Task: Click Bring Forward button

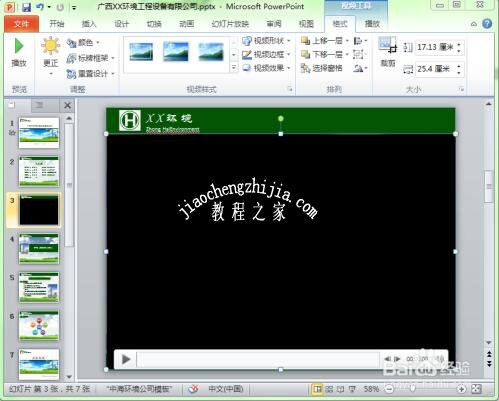Action: [x=324, y=41]
